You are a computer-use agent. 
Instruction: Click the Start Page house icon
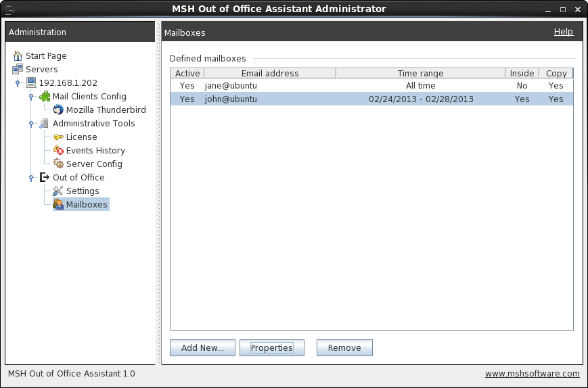coord(18,56)
